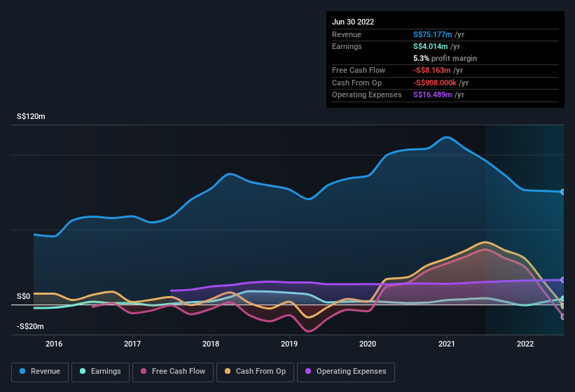Select the 2019 x-axis label
575x392 pixels.
[289, 344]
